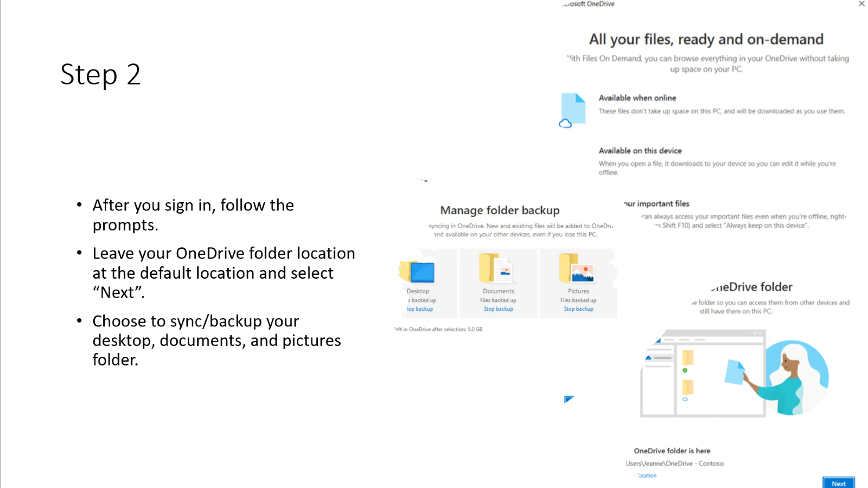
Task: Click Stop backup under Desktop
Action: 420,309
